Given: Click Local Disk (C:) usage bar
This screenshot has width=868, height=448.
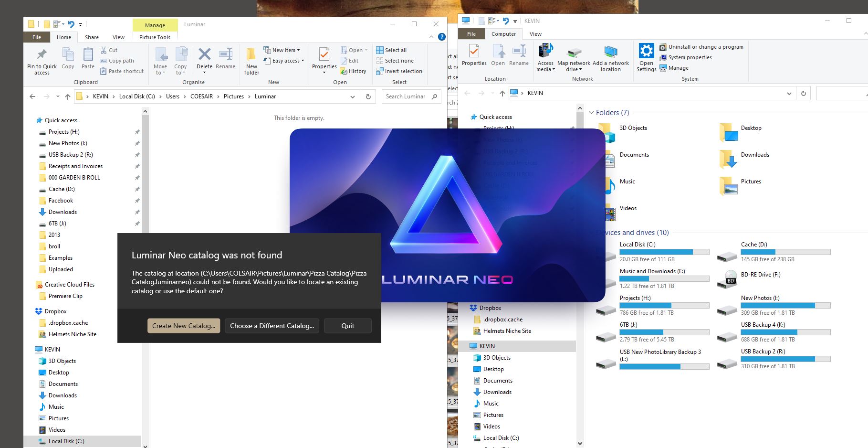Looking at the screenshot, I should [x=664, y=252].
